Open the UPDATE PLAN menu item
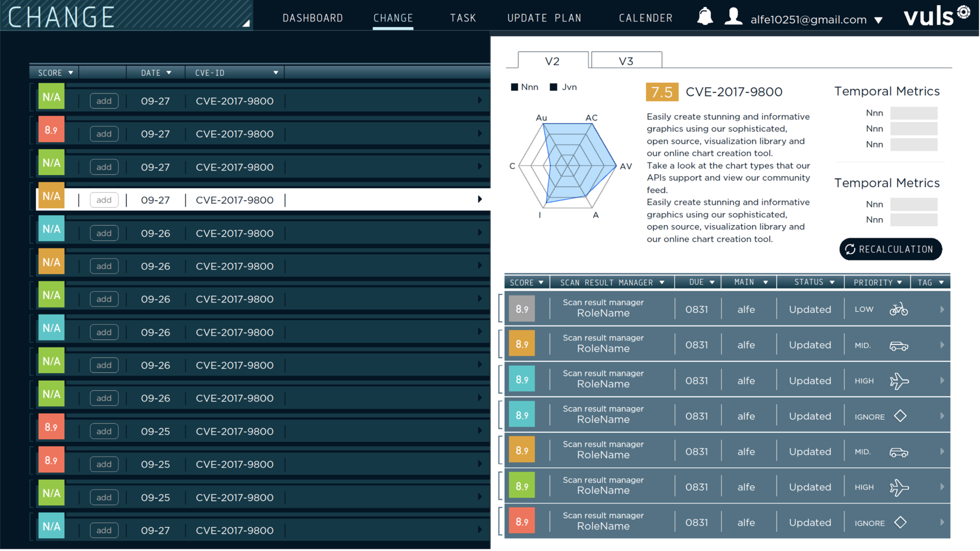The image size is (980, 551). [544, 18]
